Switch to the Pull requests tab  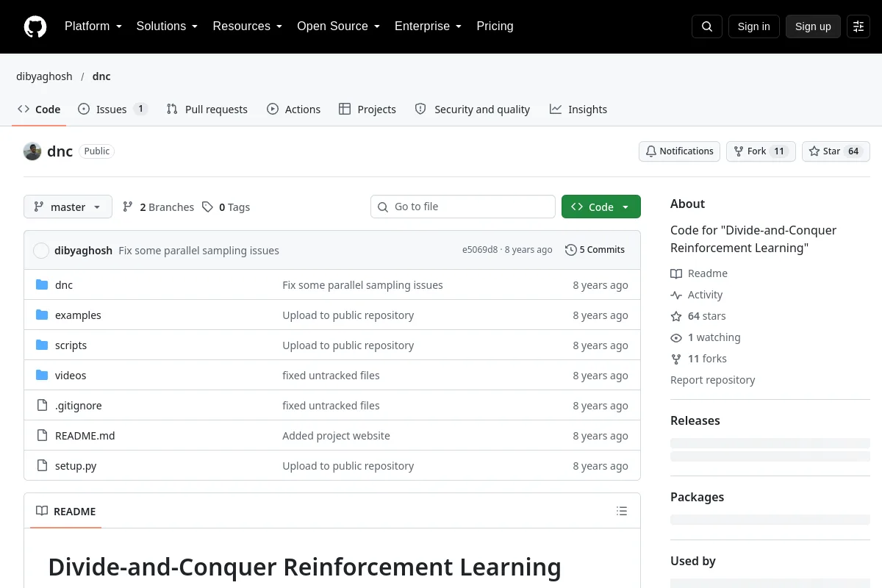click(x=207, y=109)
